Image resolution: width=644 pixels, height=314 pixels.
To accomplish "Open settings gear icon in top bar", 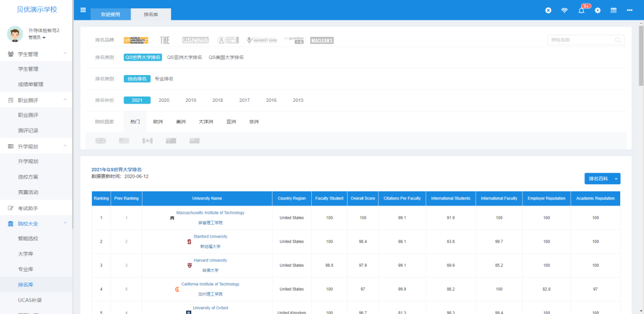I will point(597,11).
